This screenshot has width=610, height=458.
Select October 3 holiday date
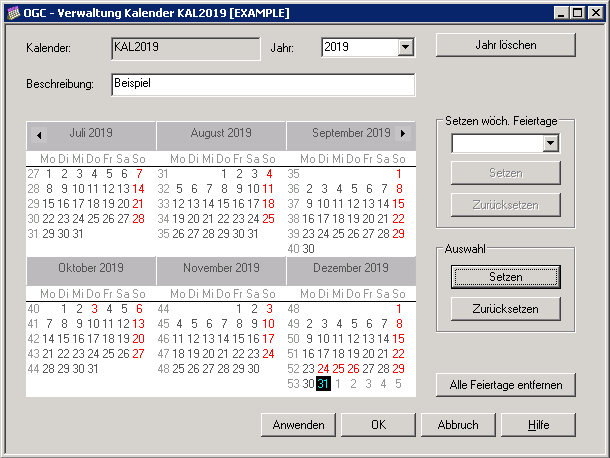tap(94, 309)
